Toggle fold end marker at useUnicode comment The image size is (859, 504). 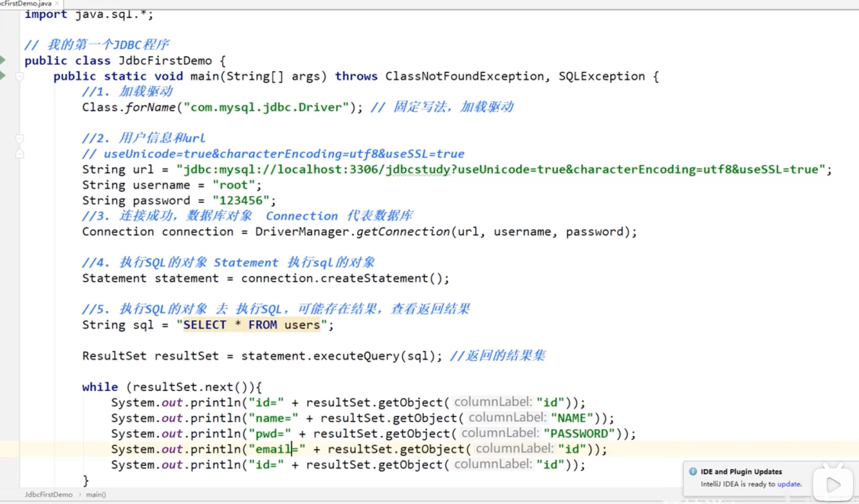coord(20,154)
